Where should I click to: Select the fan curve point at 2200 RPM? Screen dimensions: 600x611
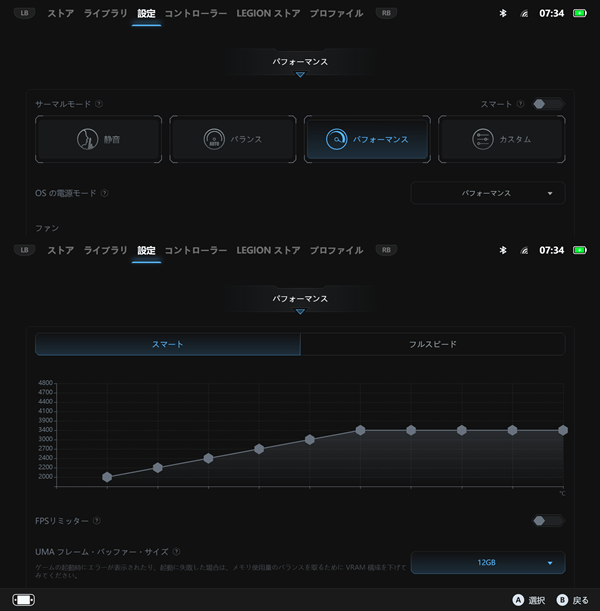pos(158,468)
